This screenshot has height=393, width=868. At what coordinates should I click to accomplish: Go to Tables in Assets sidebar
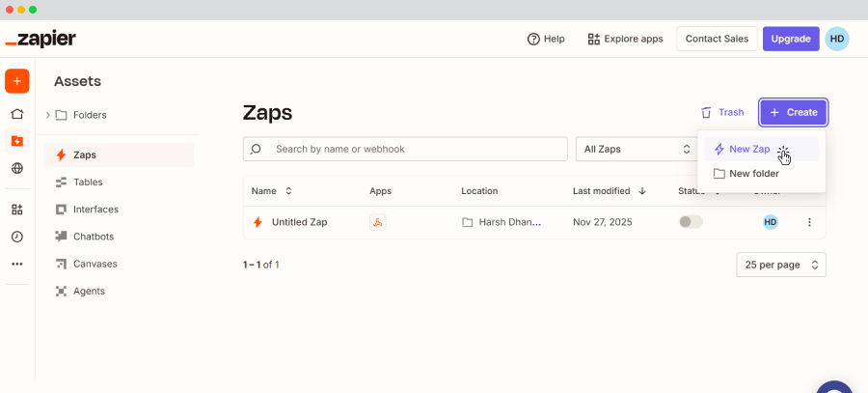point(88,182)
